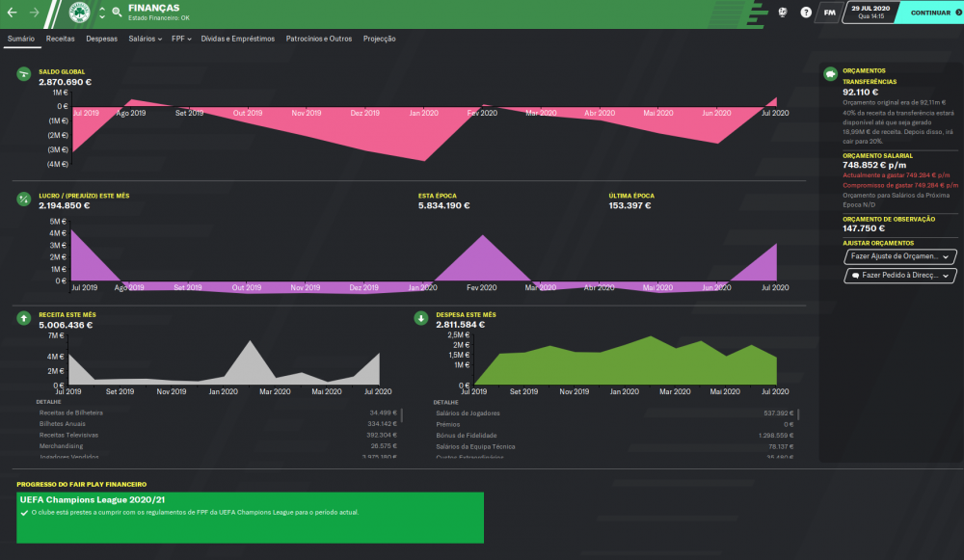This screenshot has height=560, width=964.
Task: Switch to the Receitas tab
Action: tap(60, 39)
